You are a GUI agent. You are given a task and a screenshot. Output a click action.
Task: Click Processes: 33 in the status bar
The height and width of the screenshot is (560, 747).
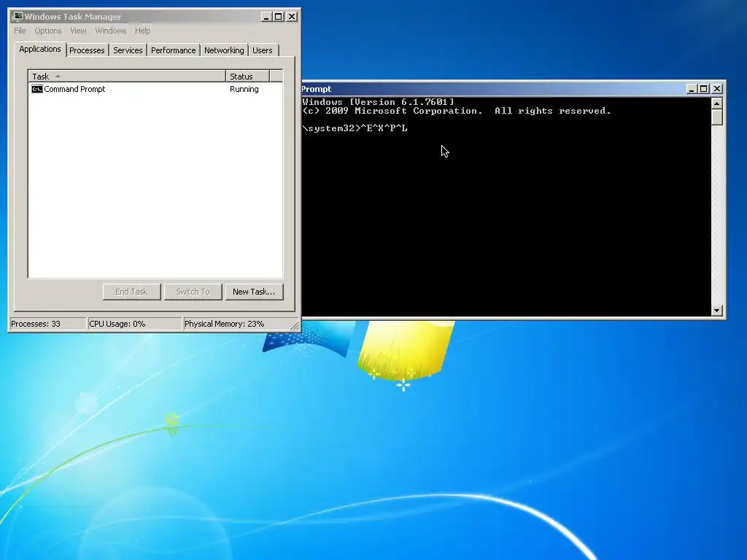(x=47, y=324)
